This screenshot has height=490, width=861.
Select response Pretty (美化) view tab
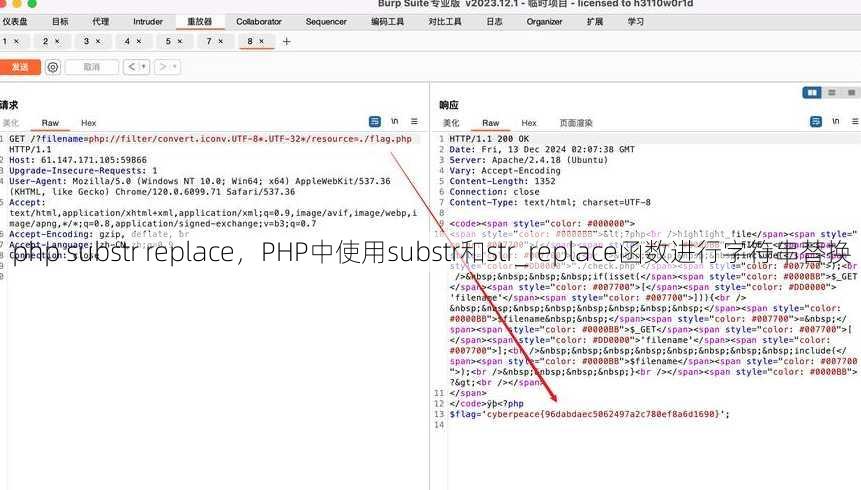[x=451, y=122]
